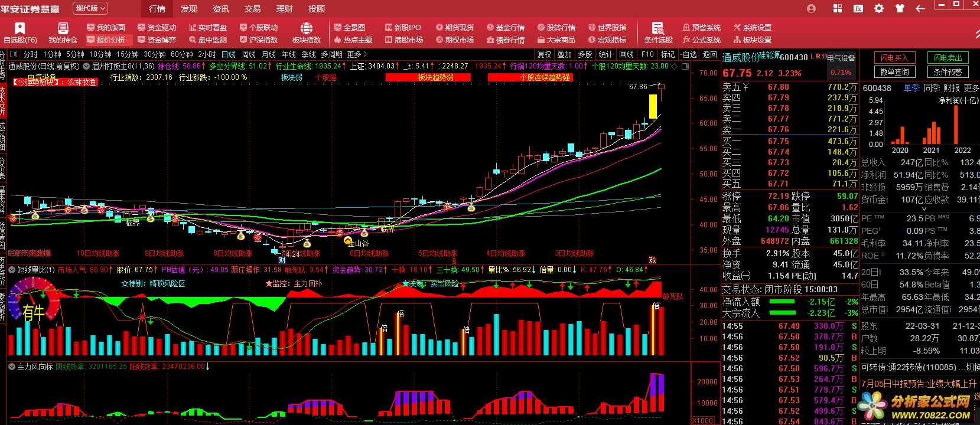
Task: Open 实时看盘 real-time watch
Action: click(x=208, y=27)
